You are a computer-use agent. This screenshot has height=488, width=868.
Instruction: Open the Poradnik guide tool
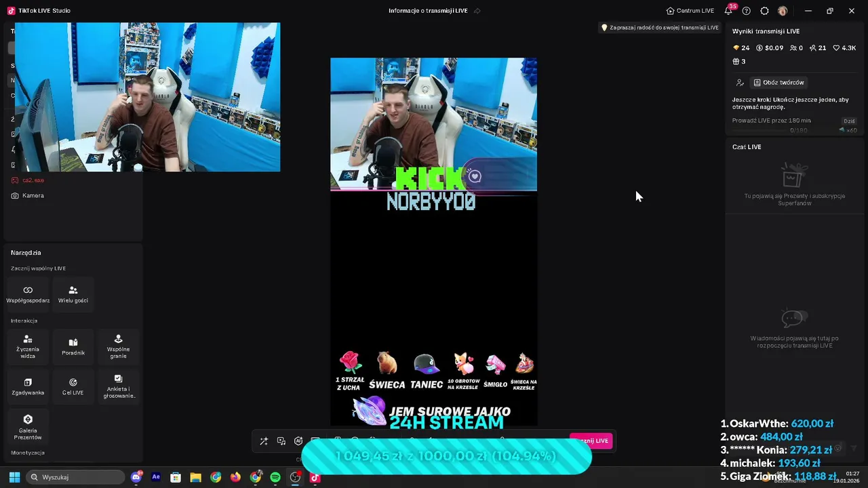coord(73,346)
